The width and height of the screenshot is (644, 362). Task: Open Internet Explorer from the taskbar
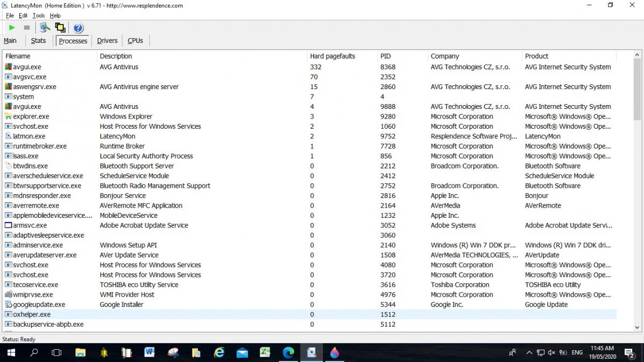click(x=219, y=352)
